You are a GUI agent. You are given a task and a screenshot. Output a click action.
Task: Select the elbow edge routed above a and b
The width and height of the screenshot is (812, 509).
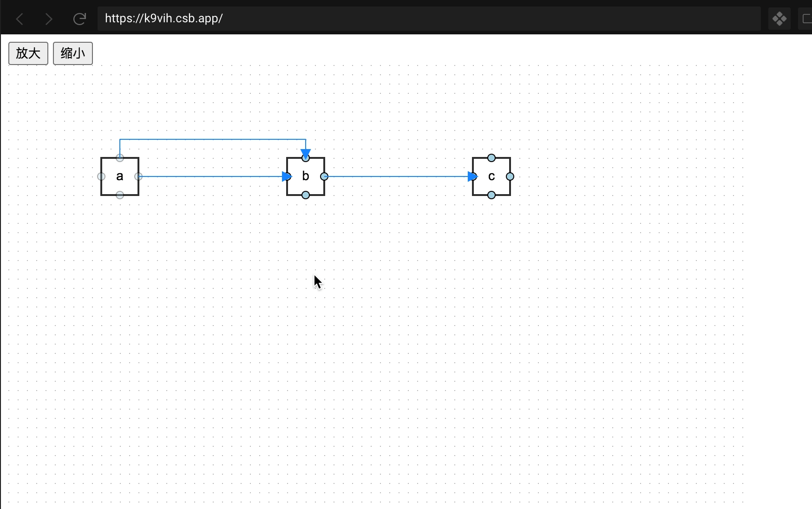pos(213,139)
